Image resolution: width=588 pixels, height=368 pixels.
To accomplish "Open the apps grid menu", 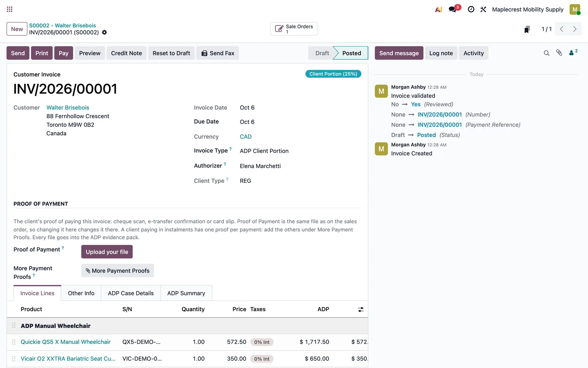I will [x=10, y=9].
